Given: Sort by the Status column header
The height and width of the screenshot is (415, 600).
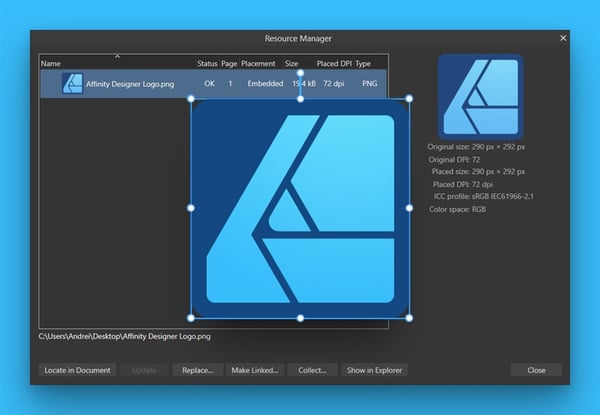Looking at the screenshot, I should click(x=207, y=63).
